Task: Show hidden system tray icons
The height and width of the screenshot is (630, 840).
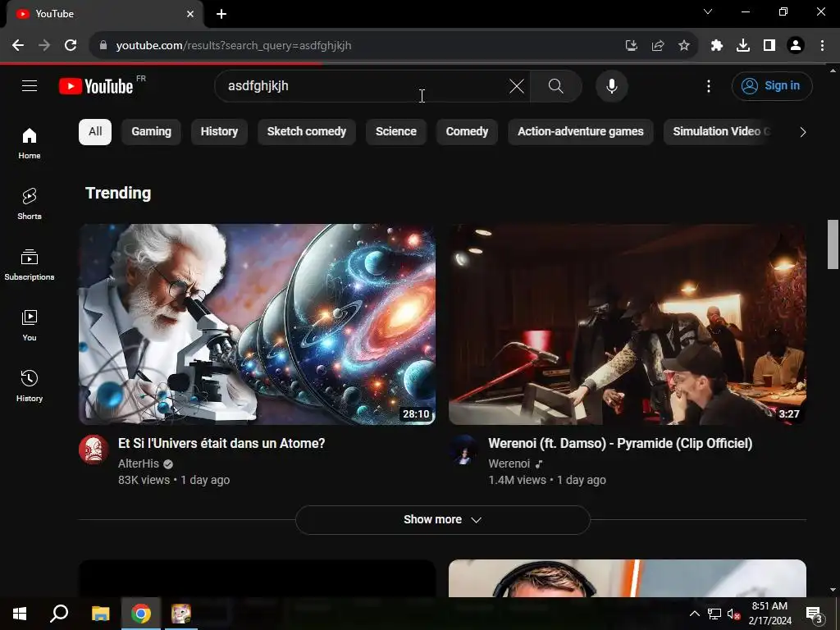Action: (x=694, y=614)
